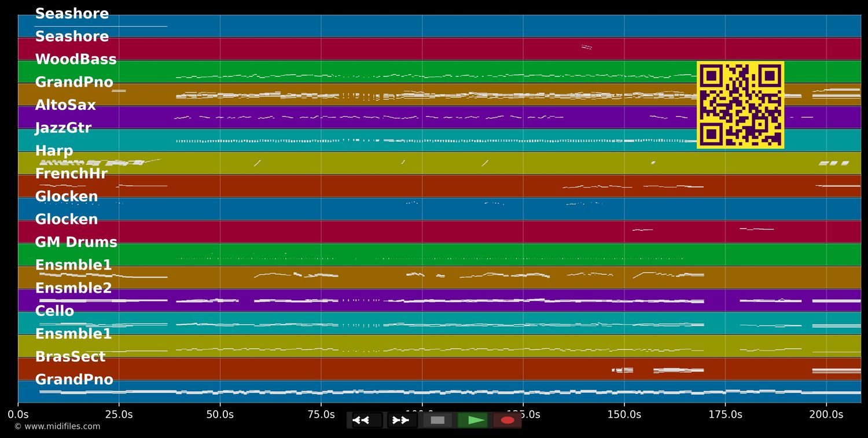Image resolution: width=868 pixels, height=438 pixels.
Task: Open the www.midifiles.com copyright link
Action: [x=57, y=426]
